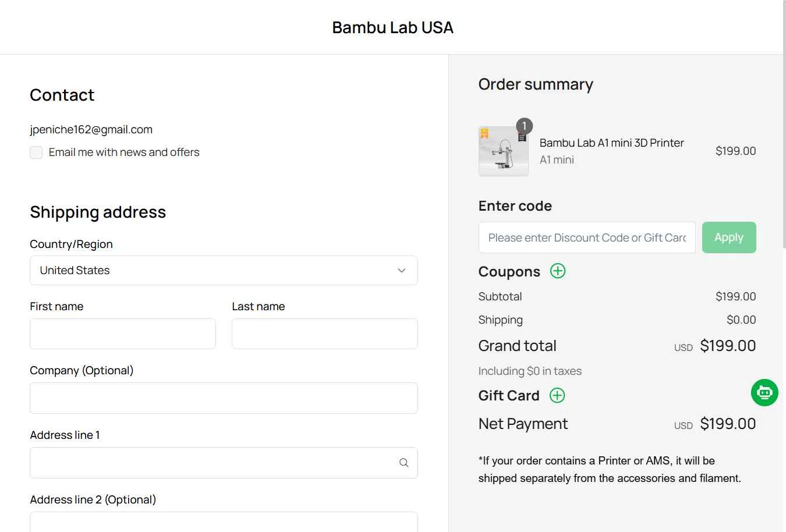Click the Gift Card heading label
The width and height of the screenshot is (786, 532).
pos(509,395)
